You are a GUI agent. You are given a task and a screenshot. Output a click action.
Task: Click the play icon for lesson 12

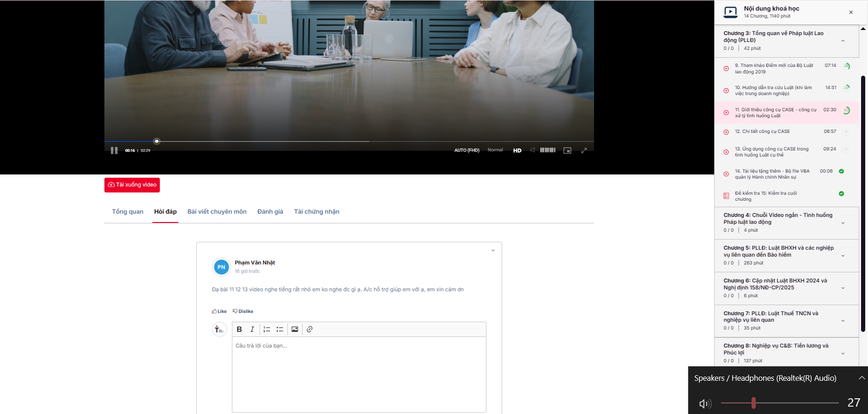coord(726,132)
